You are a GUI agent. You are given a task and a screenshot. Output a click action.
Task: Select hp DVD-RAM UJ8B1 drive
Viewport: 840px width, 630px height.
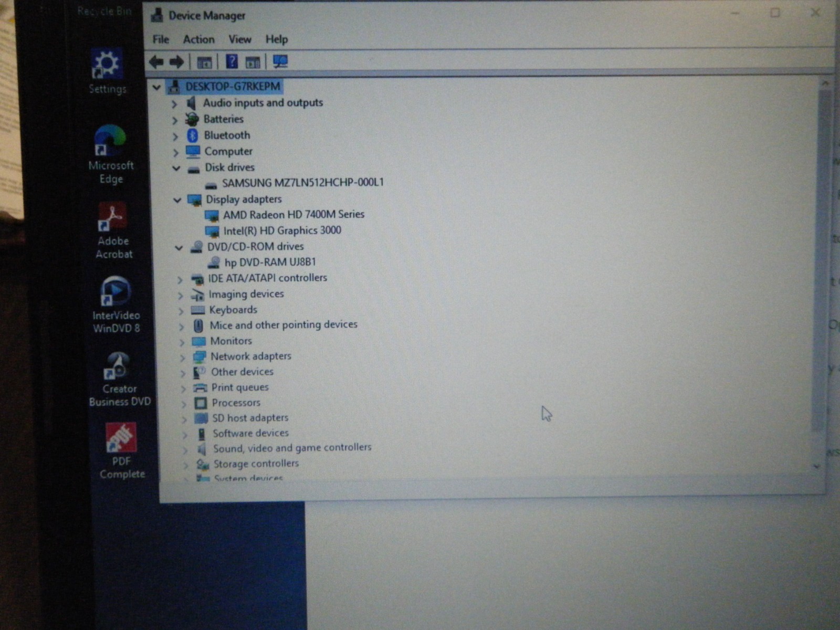[x=270, y=262]
